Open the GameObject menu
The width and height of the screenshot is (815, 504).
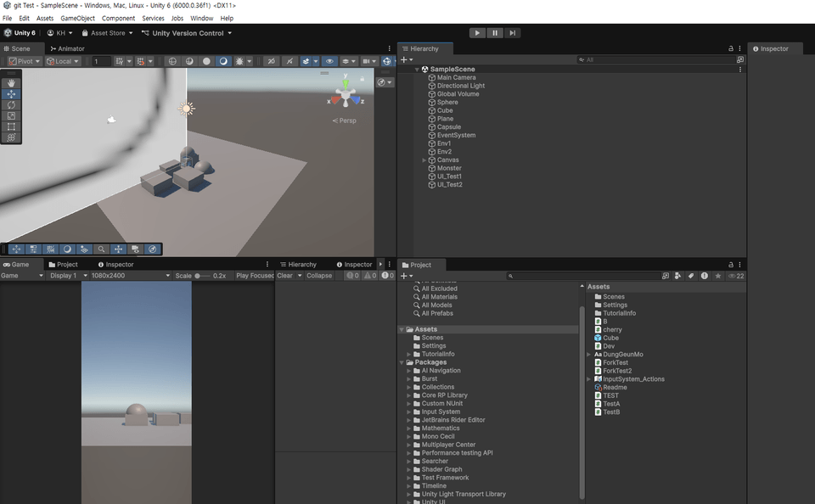(77, 18)
